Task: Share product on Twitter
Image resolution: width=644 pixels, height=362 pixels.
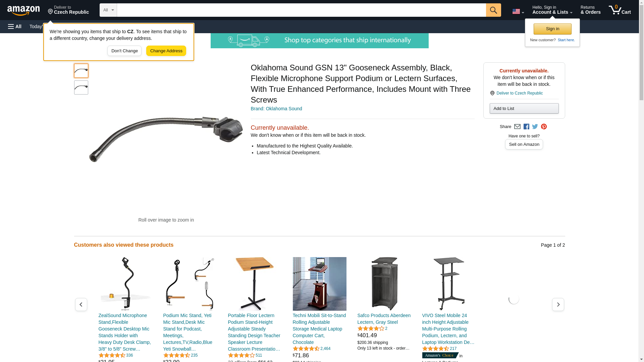Action: click(535, 127)
